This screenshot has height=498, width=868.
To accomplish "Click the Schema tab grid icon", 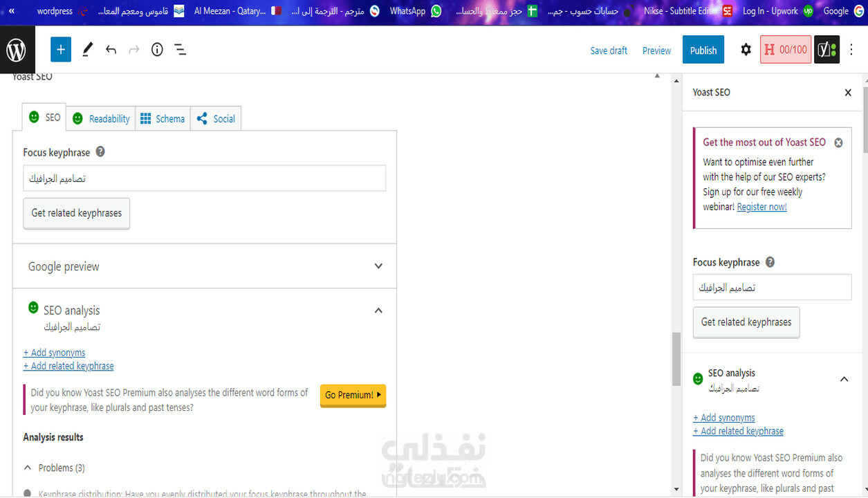I will (x=145, y=119).
